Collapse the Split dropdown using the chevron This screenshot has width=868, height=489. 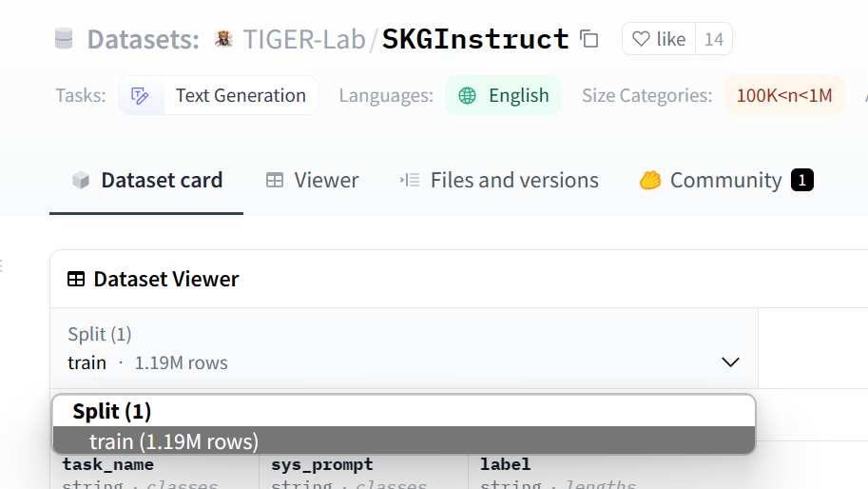pyautogui.click(x=730, y=362)
